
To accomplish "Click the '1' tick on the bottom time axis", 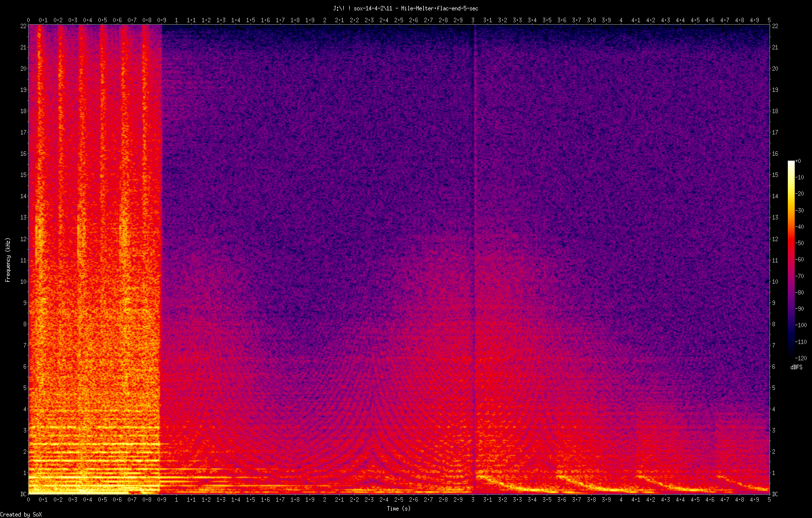I will pos(176,500).
